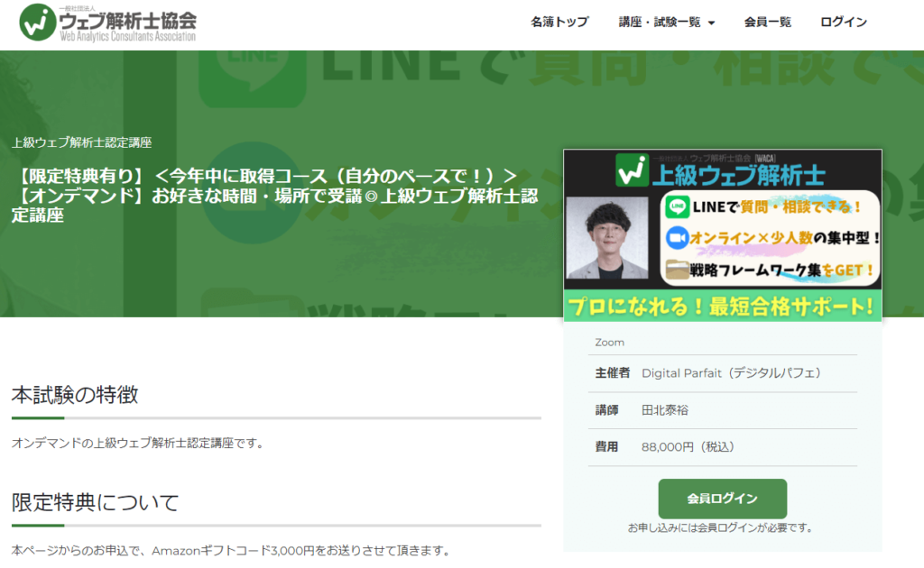Click the fee value 88,000円（税込）
This screenshot has height=568, width=924.
pyautogui.click(x=688, y=447)
